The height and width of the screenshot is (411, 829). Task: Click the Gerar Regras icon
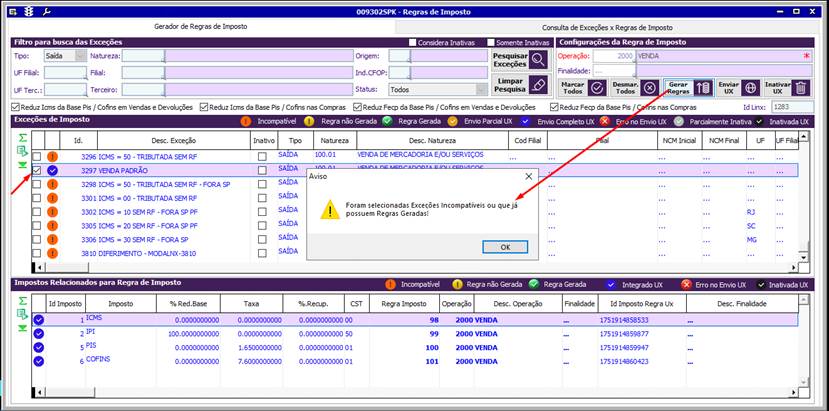click(x=702, y=88)
